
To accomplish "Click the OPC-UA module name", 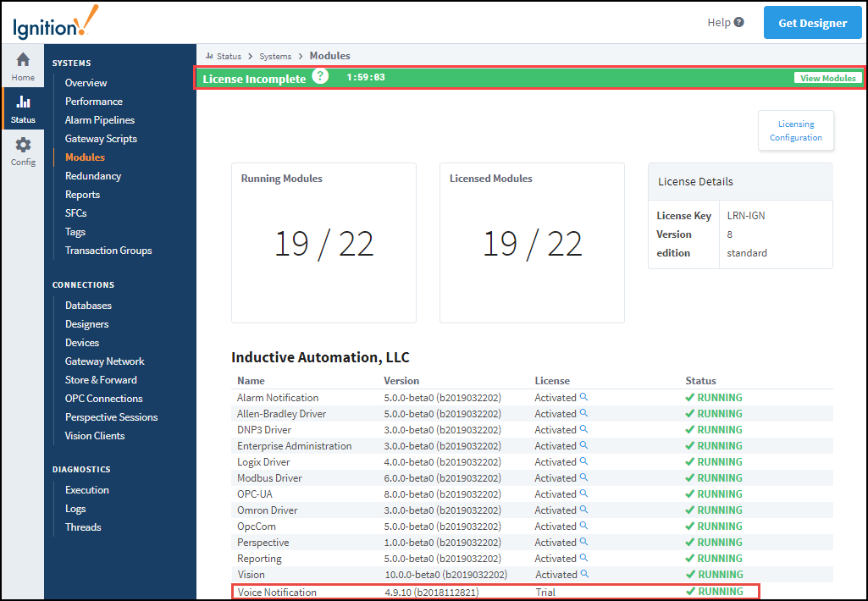I will 255,494.
